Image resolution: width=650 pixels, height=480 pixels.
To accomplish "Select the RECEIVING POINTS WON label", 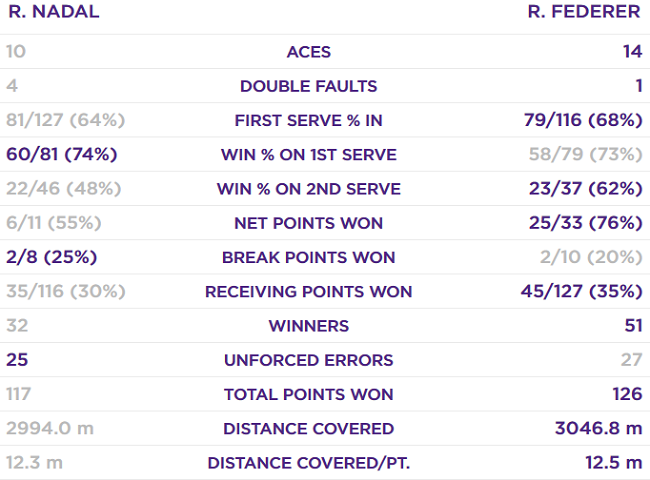I will [308, 292].
